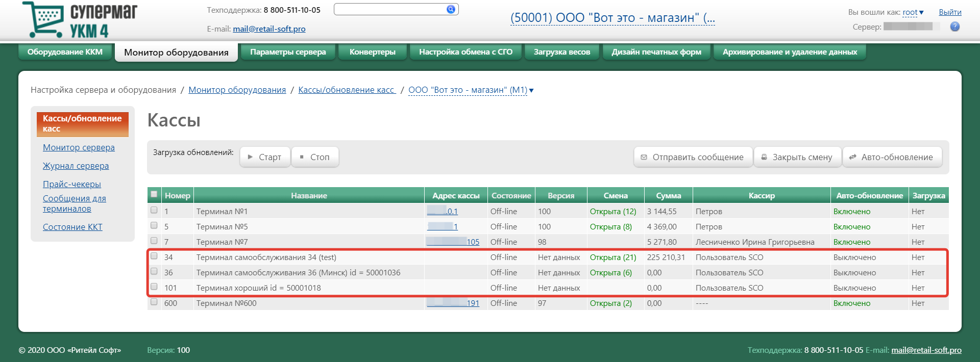Viewport: 980px width, 362px height.
Task: Click the Супермаг УКМ 4 cart logo
Action: 80,20
